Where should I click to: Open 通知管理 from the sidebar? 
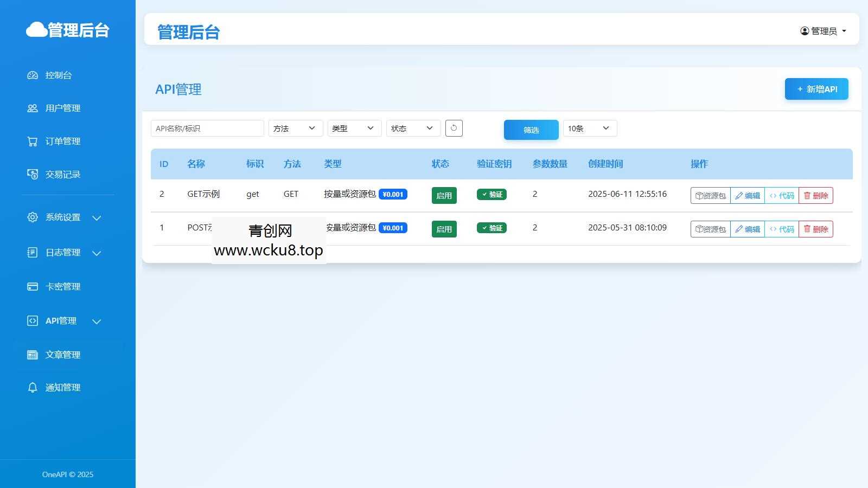pyautogui.click(x=62, y=387)
